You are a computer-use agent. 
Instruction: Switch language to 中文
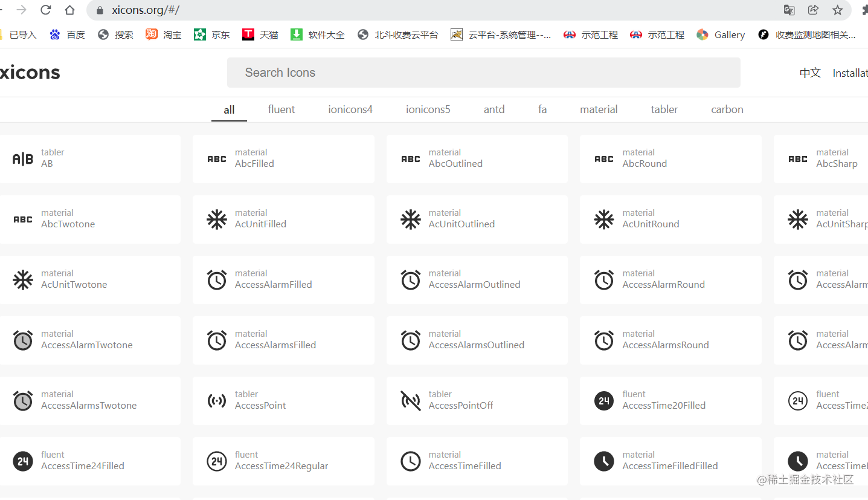click(810, 73)
